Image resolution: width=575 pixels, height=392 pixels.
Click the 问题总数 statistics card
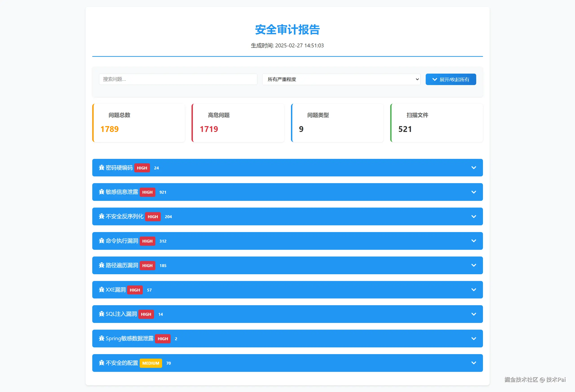[x=139, y=123]
